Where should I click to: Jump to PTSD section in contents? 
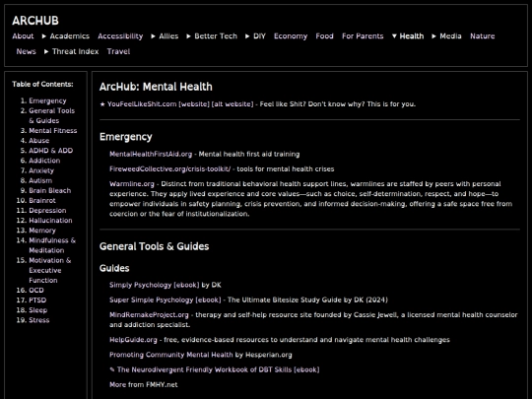tap(37, 299)
